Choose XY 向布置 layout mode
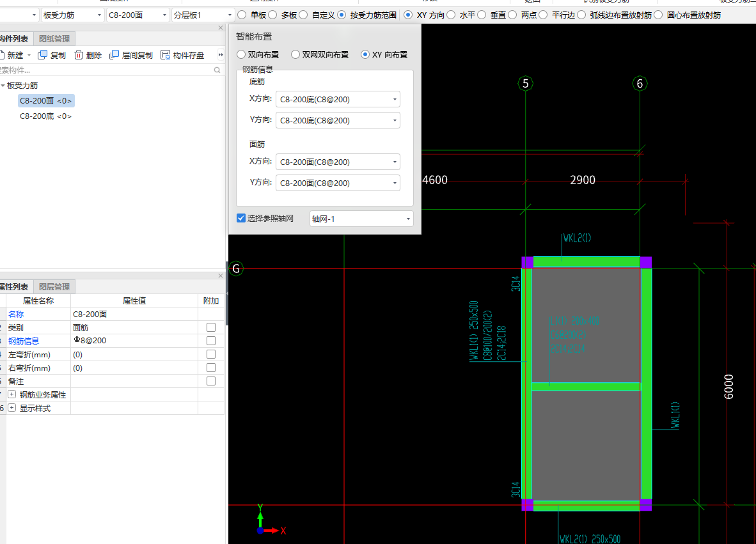This screenshot has width=756, height=544. (365, 54)
